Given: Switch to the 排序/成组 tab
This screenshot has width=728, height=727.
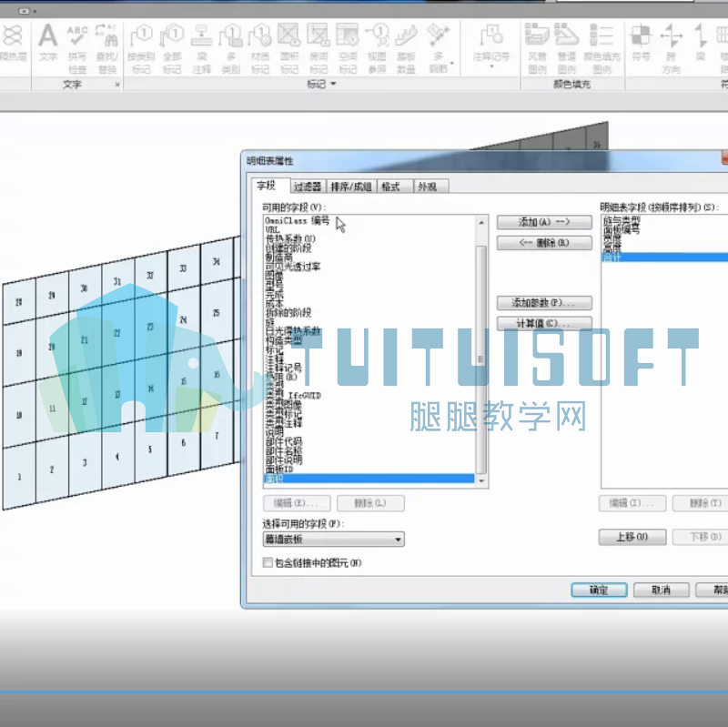Looking at the screenshot, I should [351, 187].
